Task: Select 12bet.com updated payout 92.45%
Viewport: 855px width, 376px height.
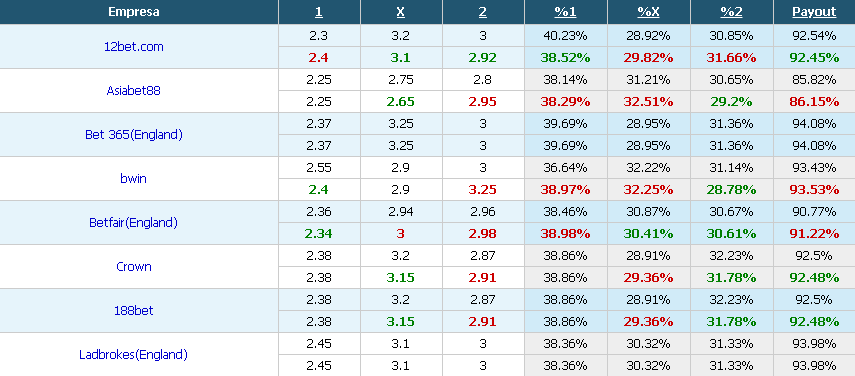Action: 814,57
